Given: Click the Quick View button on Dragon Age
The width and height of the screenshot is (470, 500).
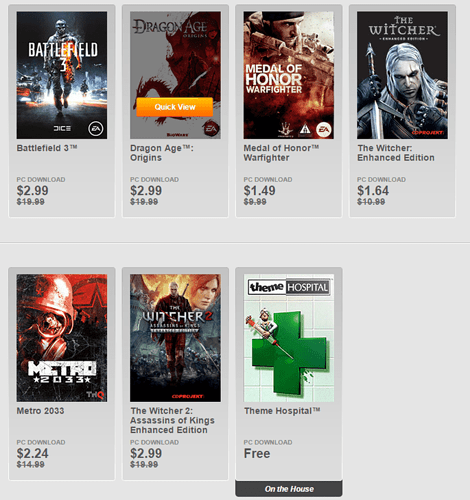Looking at the screenshot, I should pos(175,107).
